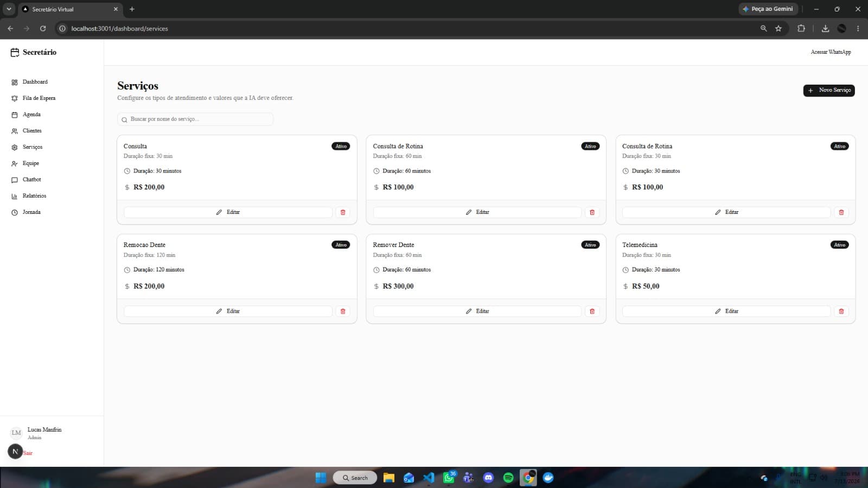The height and width of the screenshot is (488, 868).
Task: Click the Novo Serviço button
Action: [x=829, y=90]
